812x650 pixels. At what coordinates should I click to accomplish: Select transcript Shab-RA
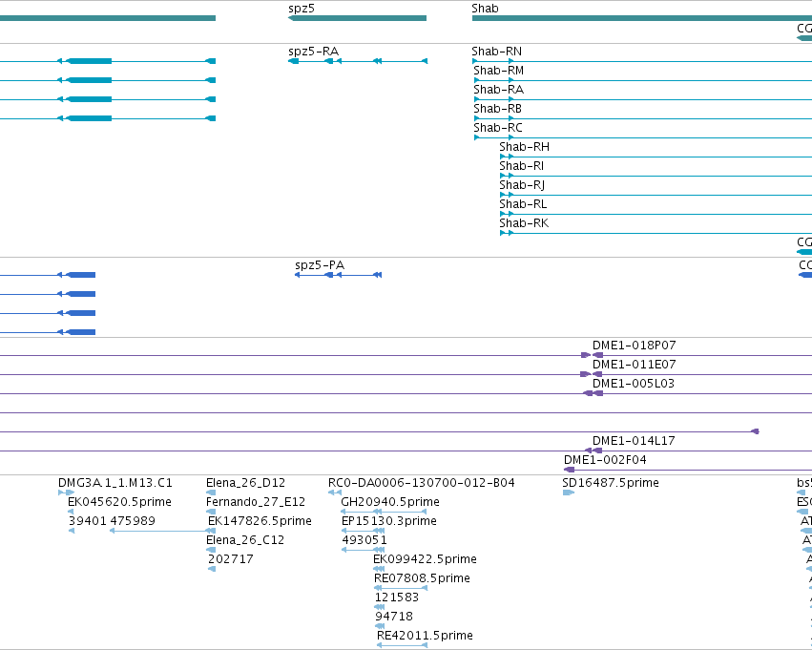coord(498,90)
